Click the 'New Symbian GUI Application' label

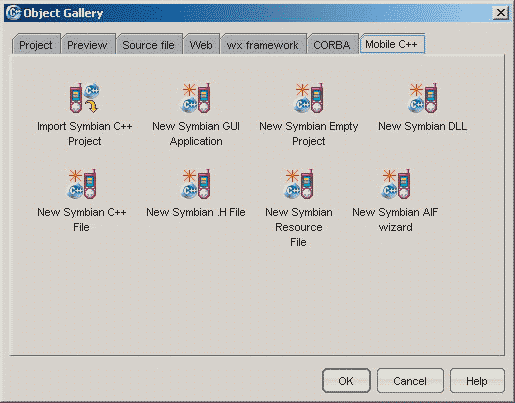[x=196, y=134]
